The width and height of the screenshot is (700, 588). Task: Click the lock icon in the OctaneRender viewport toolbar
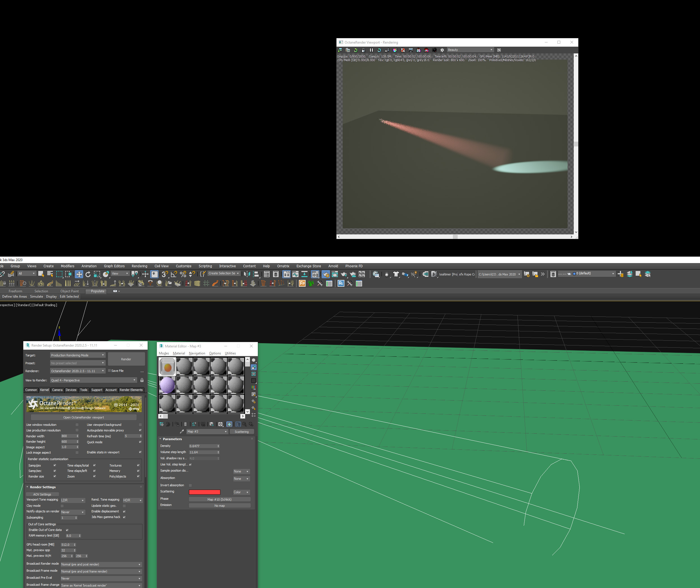363,50
